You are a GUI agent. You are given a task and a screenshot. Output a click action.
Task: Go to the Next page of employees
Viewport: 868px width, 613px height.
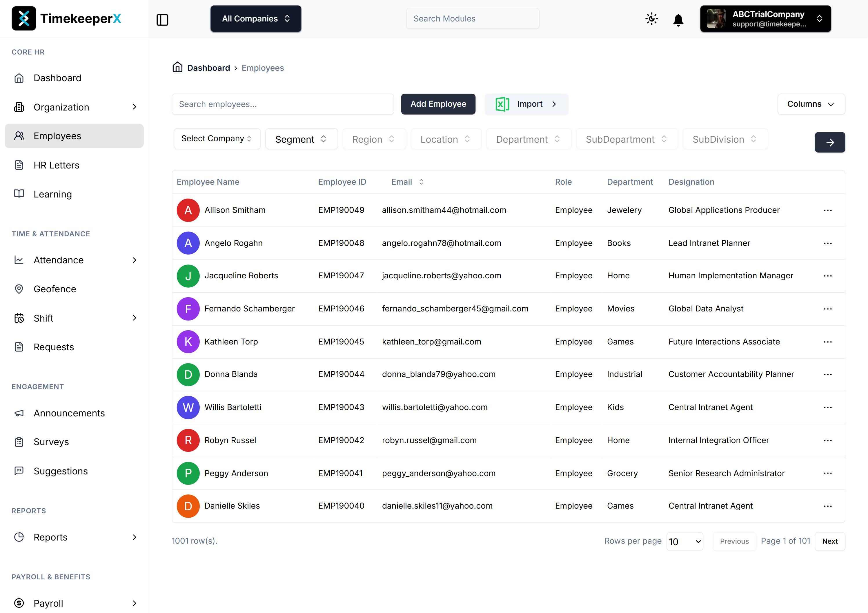(830, 541)
